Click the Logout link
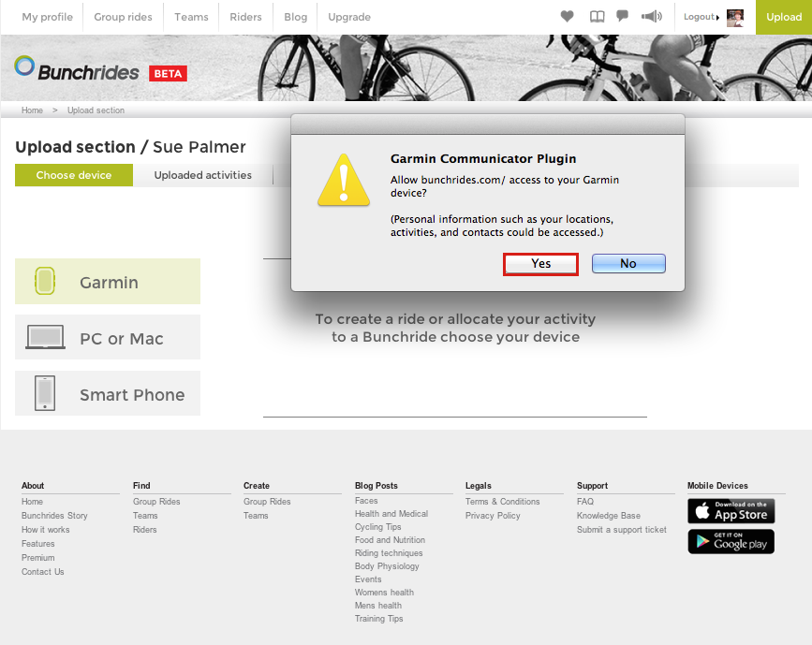812x645 pixels. (699, 17)
